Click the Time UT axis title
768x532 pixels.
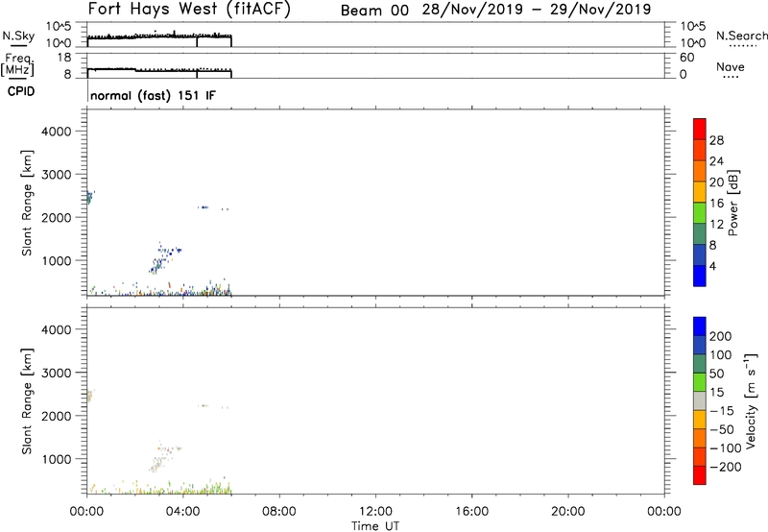[375, 526]
